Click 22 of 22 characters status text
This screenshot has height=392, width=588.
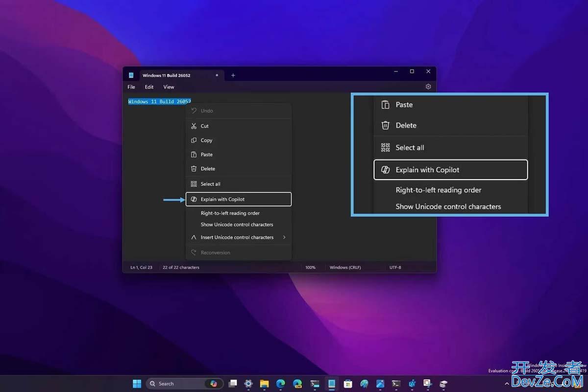pos(181,268)
